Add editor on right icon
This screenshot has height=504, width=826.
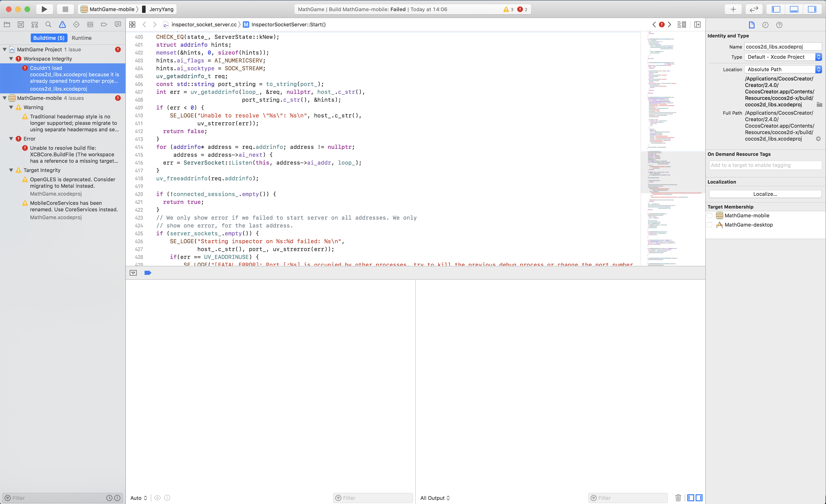pos(697,25)
